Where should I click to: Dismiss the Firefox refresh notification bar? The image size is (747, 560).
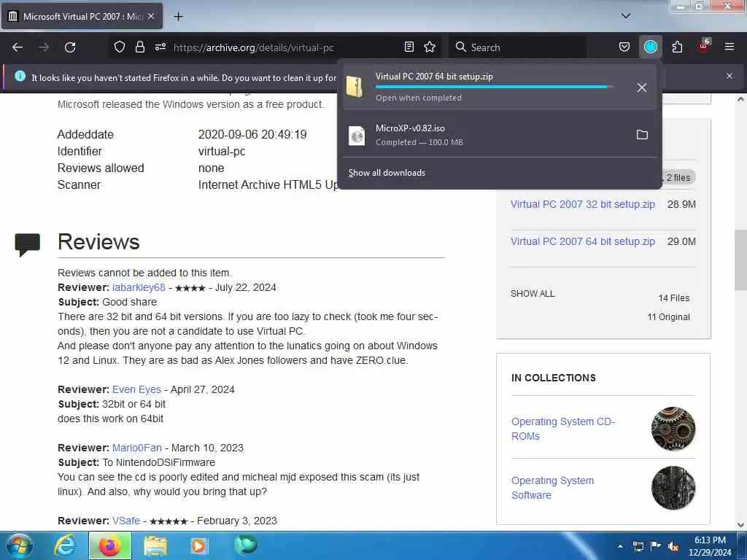pos(729,76)
